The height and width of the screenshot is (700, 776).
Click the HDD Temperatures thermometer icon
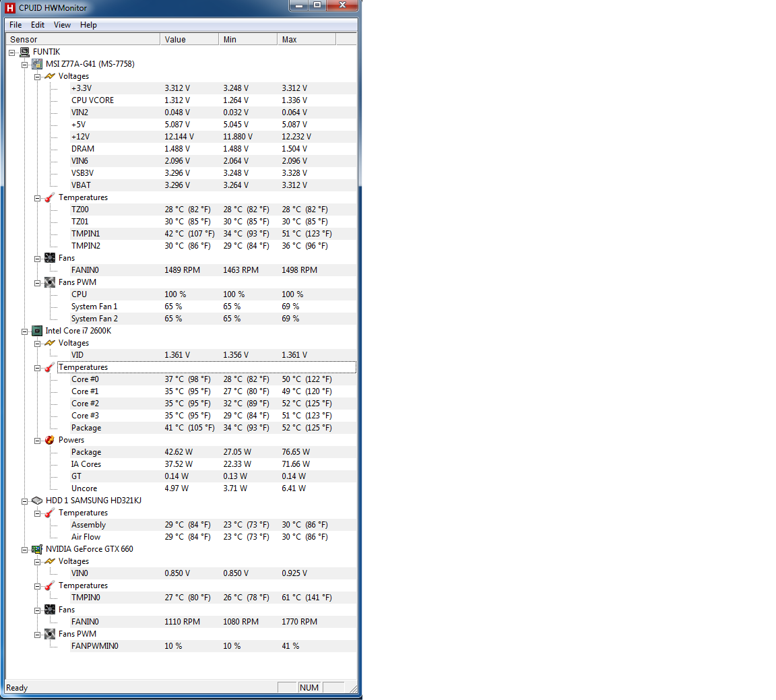click(x=49, y=513)
